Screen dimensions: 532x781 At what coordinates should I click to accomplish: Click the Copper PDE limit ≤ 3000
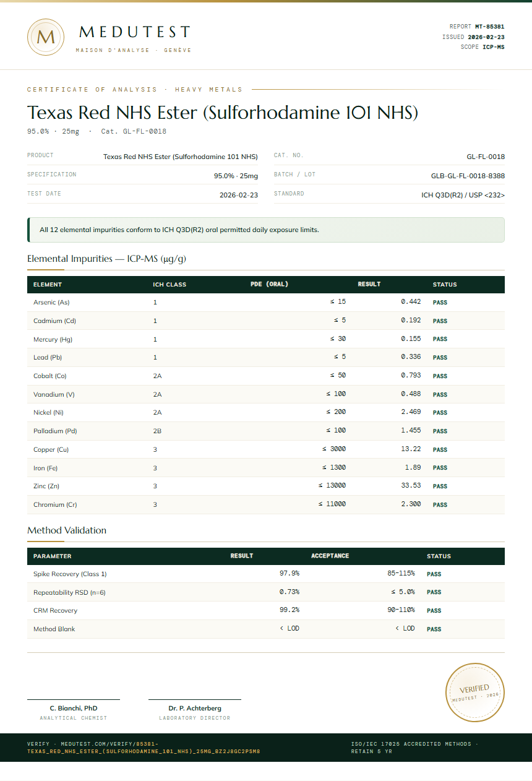(x=334, y=449)
